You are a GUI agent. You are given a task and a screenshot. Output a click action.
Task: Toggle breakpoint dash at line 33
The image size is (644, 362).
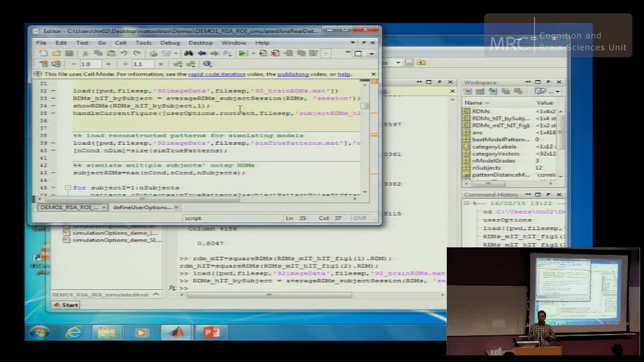click(x=53, y=98)
